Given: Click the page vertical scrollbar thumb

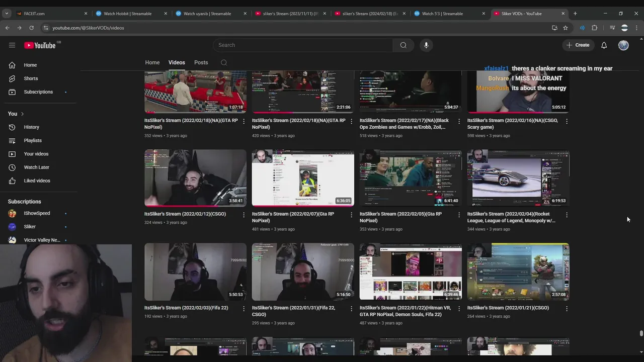Looking at the screenshot, I should click(x=641, y=334).
